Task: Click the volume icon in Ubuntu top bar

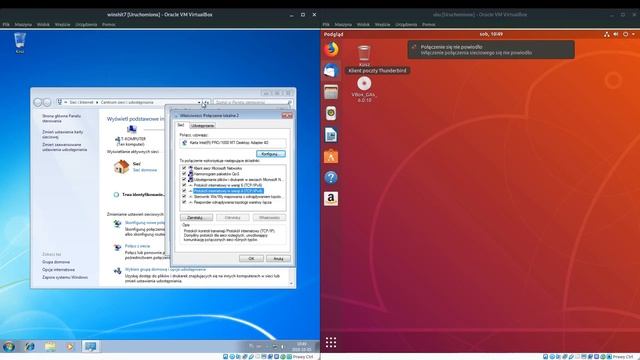Action: pyautogui.click(x=616, y=34)
